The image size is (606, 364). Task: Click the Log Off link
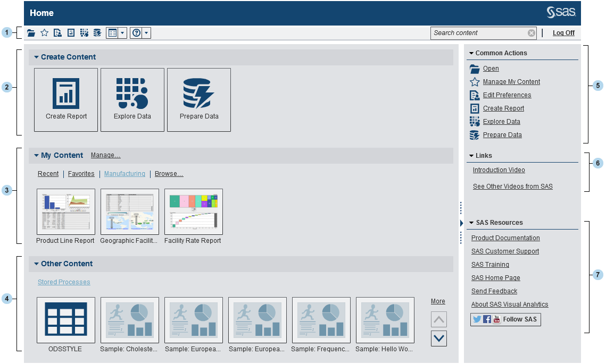point(563,33)
